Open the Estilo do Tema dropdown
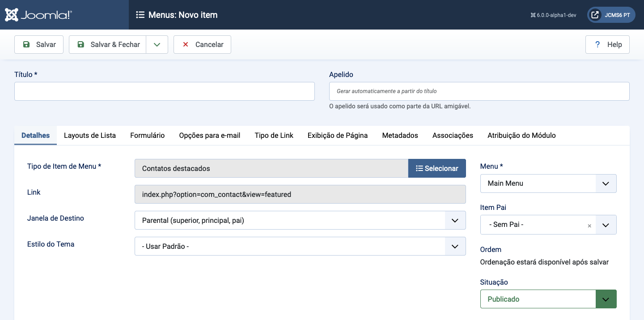This screenshot has height=320, width=644. pyautogui.click(x=300, y=246)
